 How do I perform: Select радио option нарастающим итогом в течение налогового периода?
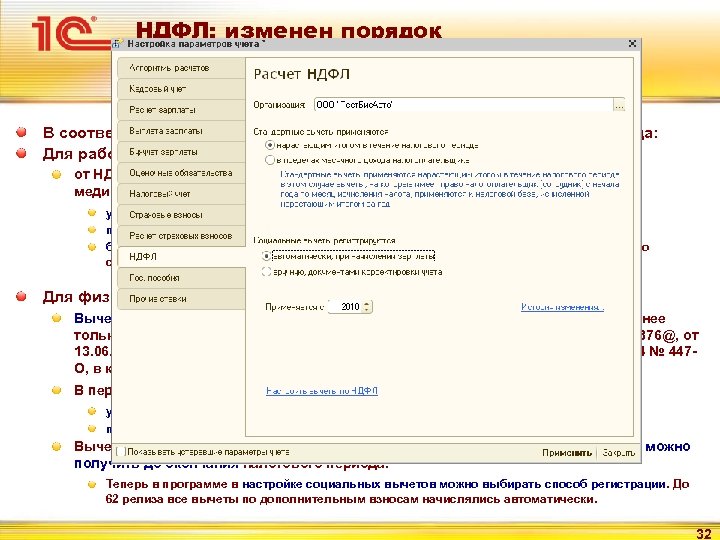click(270, 146)
